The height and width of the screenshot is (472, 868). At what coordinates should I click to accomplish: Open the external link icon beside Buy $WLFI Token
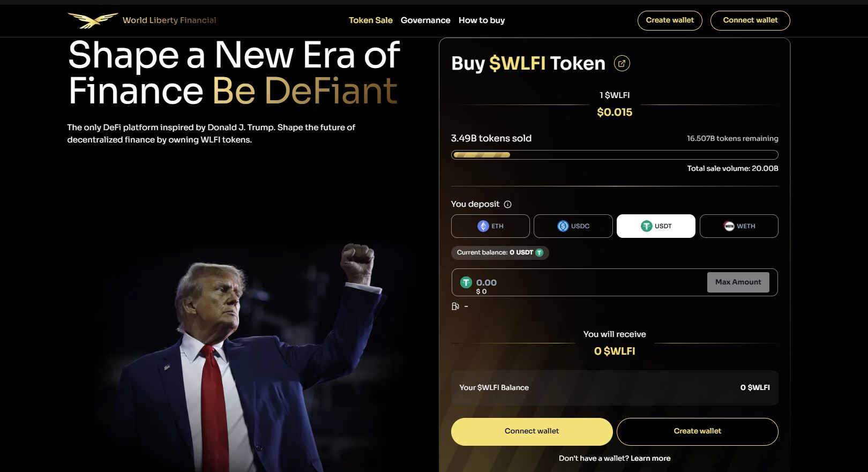(622, 63)
